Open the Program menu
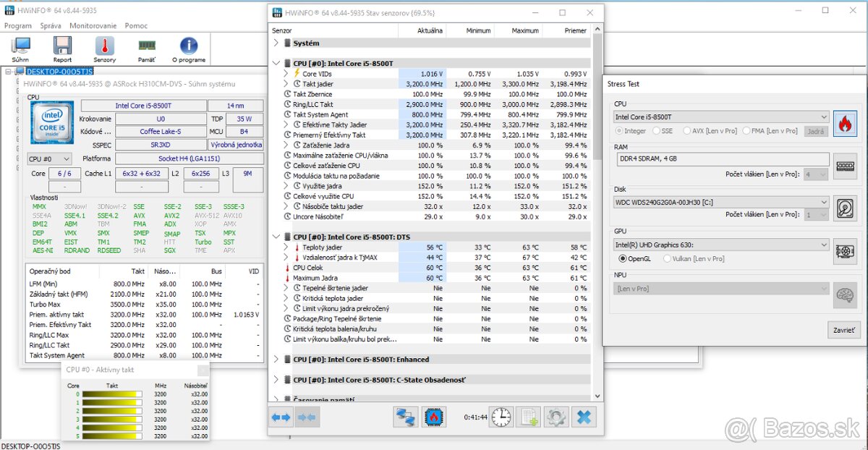 pos(18,25)
